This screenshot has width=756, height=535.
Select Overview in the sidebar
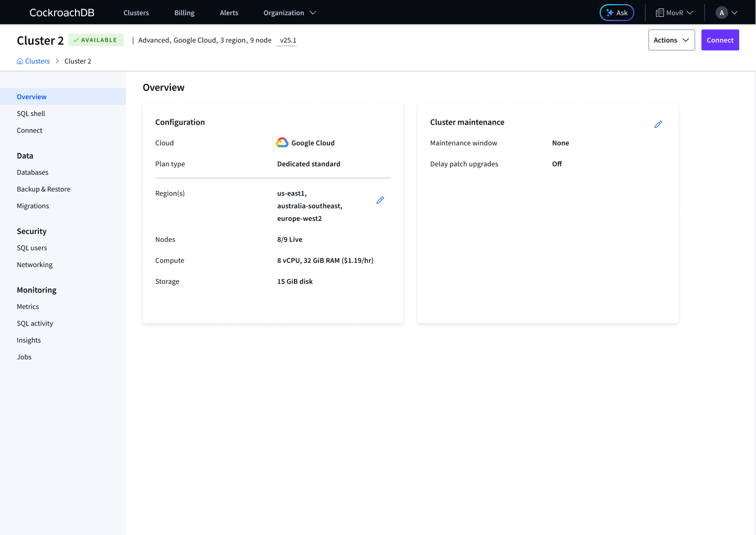point(63,97)
